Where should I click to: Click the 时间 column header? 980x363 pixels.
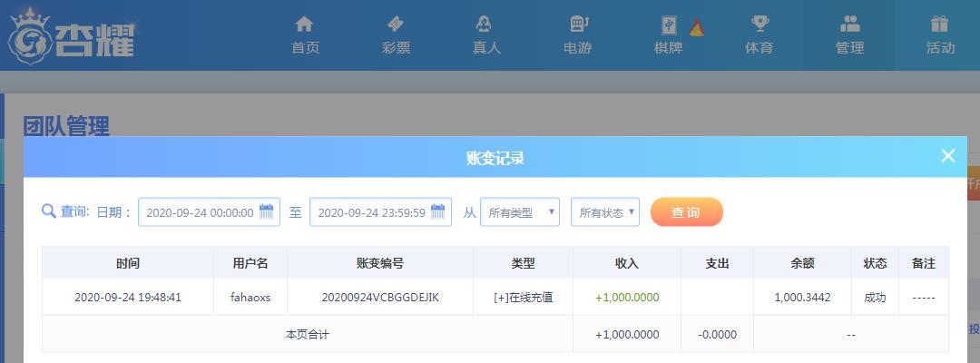[x=128, y=264]
